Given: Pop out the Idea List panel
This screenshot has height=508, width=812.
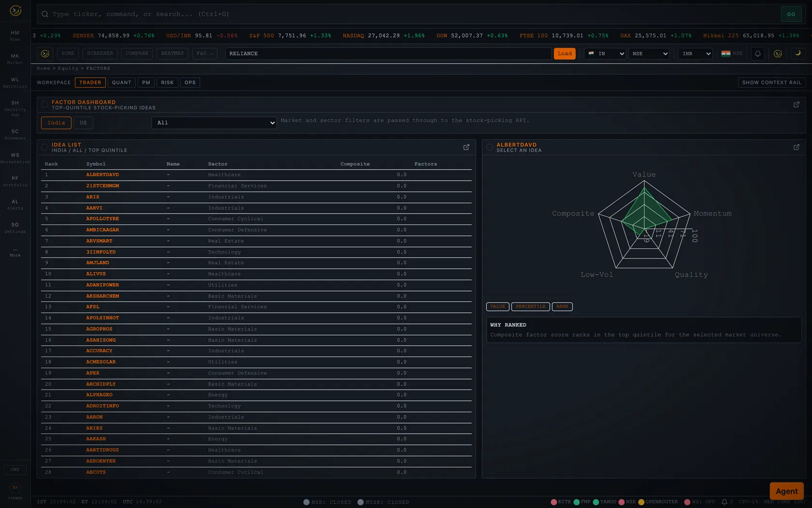Looking at the screenshot, I should (466, 147).
